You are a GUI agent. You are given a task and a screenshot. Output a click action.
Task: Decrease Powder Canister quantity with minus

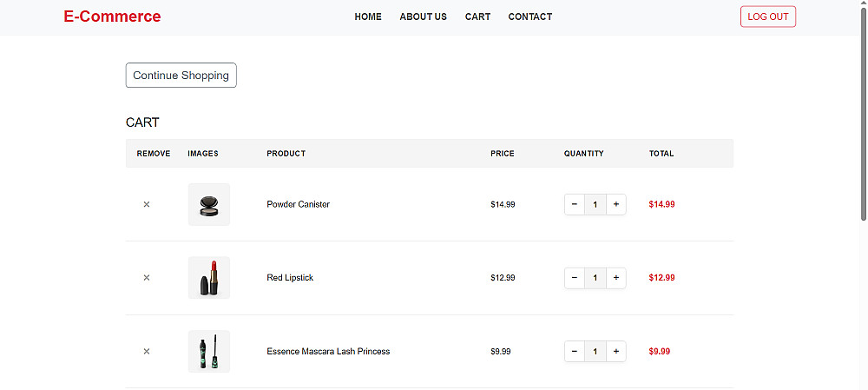click(575, 204)
